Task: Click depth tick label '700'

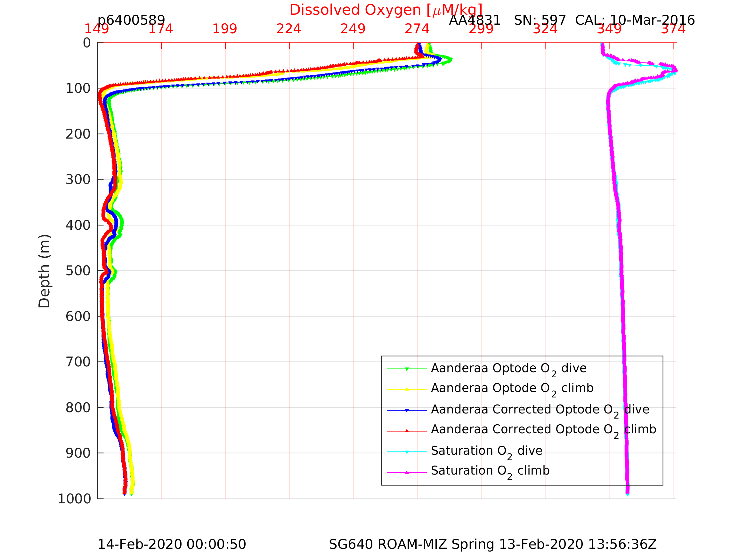Action: (x=78, y=362)
